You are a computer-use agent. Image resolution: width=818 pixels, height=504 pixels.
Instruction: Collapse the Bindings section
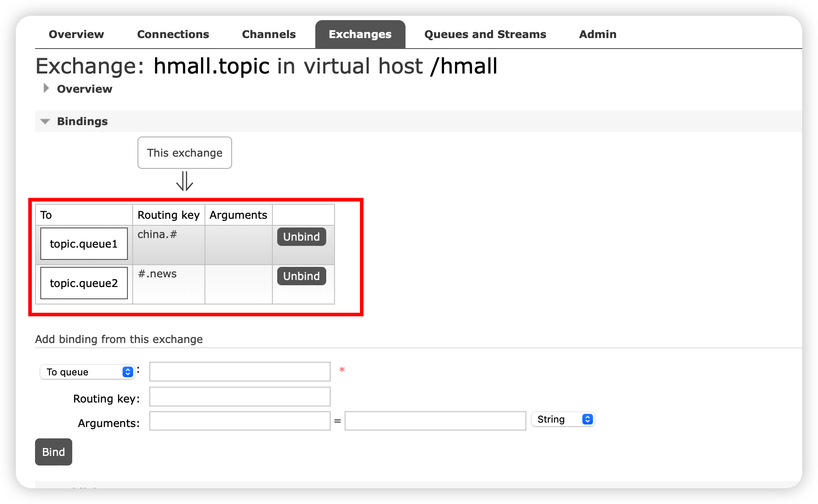[45, 121]
